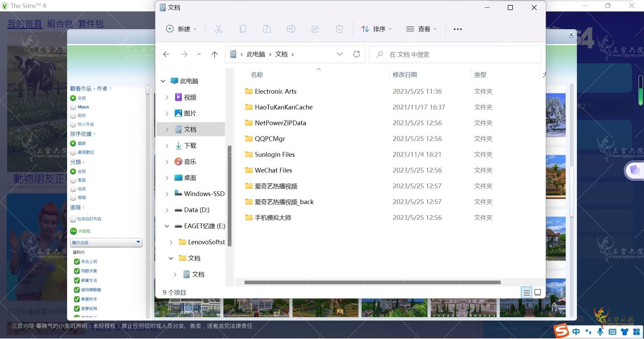The image size is (644, 339).
Task: Select 地段 category radio button
Action: (x=73, y=189)
